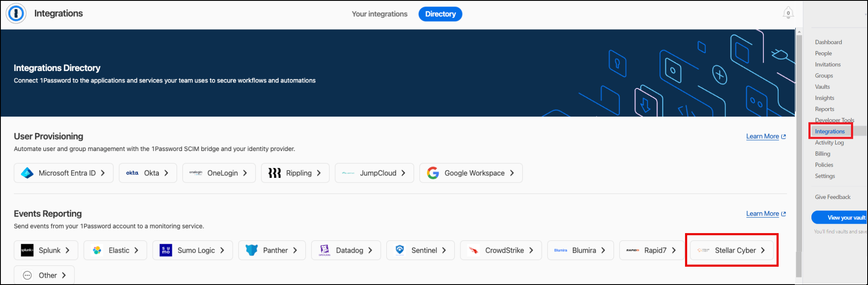Expand the Stellar Cyber chevron arrow
This screenshot has height=285, width=868.
tap(763, 251)
